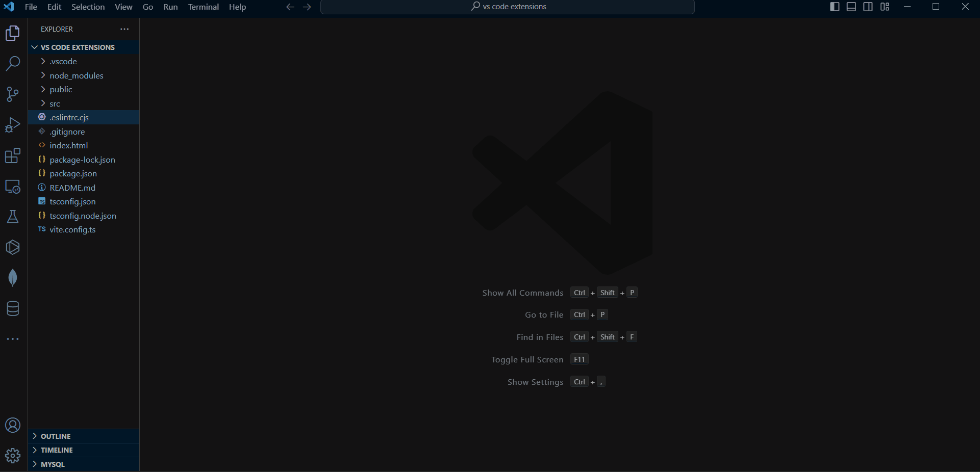
Task: Open the Extensions view icon
Action: point(13,155)
